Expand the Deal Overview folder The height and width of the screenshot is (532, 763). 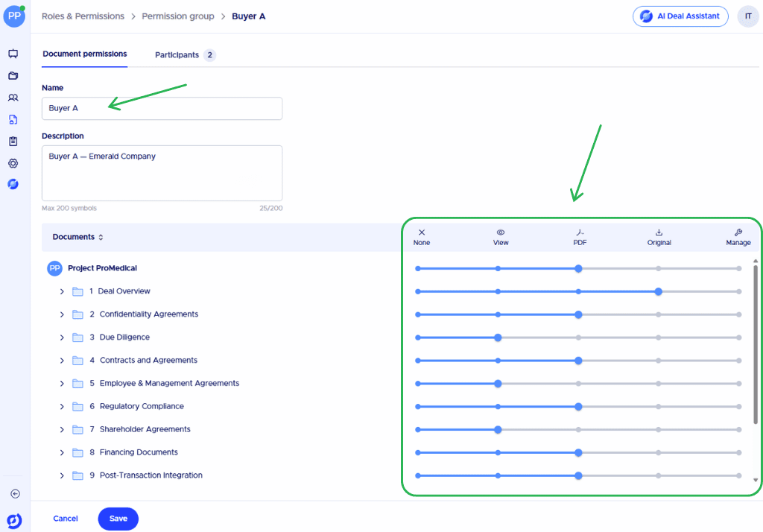tap(62, 291)
